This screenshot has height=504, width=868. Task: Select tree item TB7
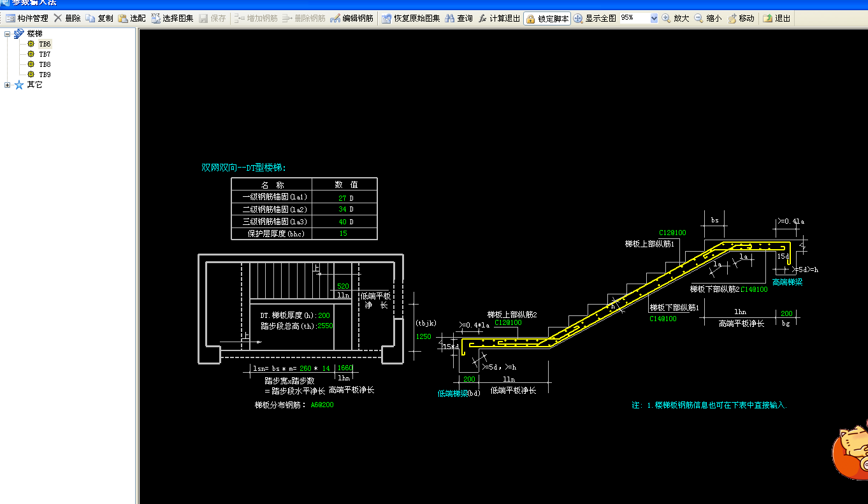pos(45,54)
